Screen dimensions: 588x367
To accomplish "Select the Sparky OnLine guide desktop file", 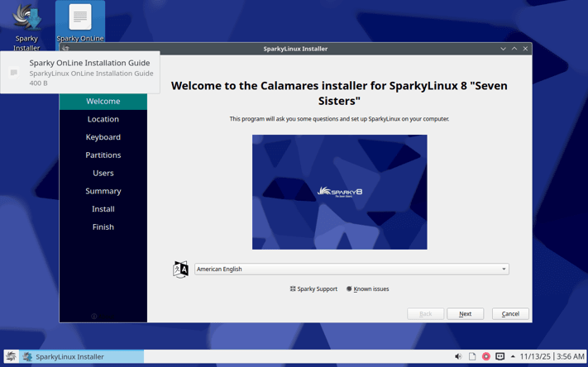I will pos(80,21).
